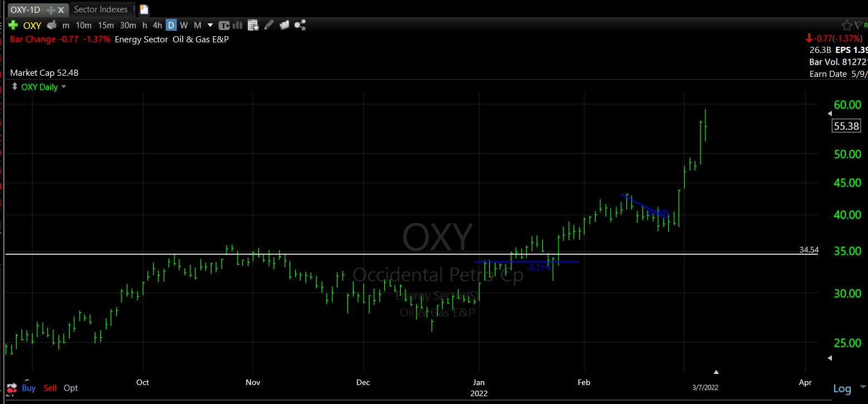This screenshot has width=868, height=404.
Task: Select the Weekly (W) timeframe
Action: (x=184, y=25)
